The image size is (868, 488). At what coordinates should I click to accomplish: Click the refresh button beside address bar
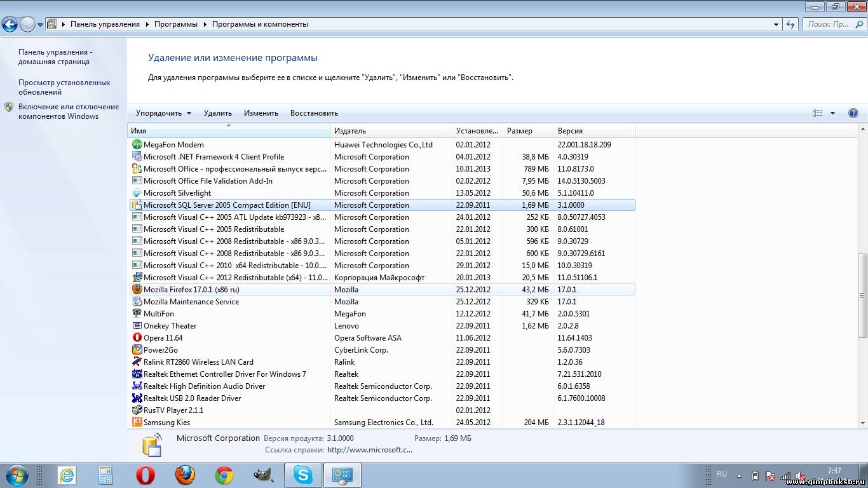(790, 24)
